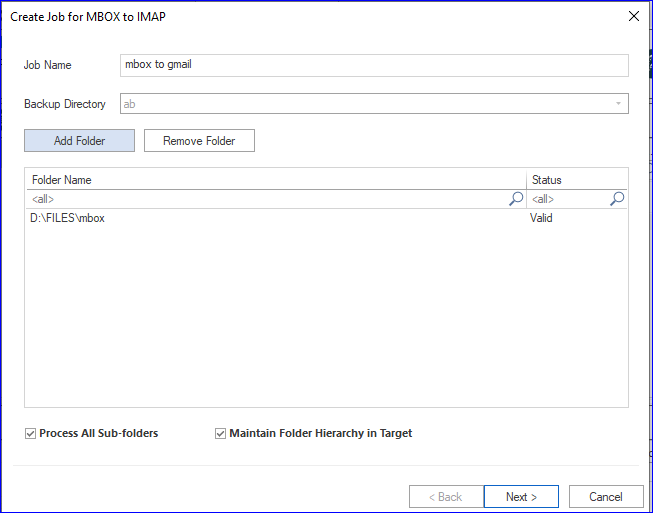Click the Folder Name filter search icon
653x513 pixels.
click(x=516, y=199)
